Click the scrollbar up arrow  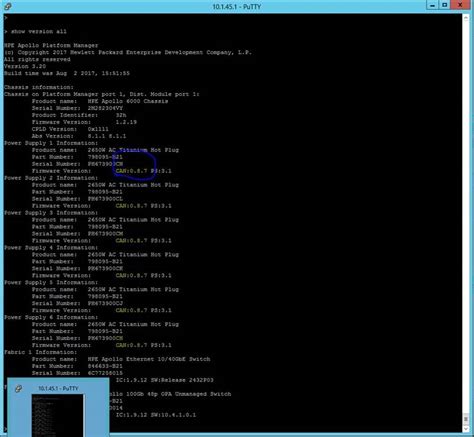pyautogui.click(x=466, y=18)
